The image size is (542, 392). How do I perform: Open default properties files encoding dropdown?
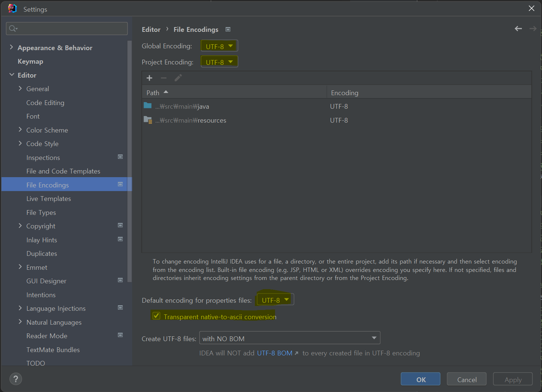(275, 300)
